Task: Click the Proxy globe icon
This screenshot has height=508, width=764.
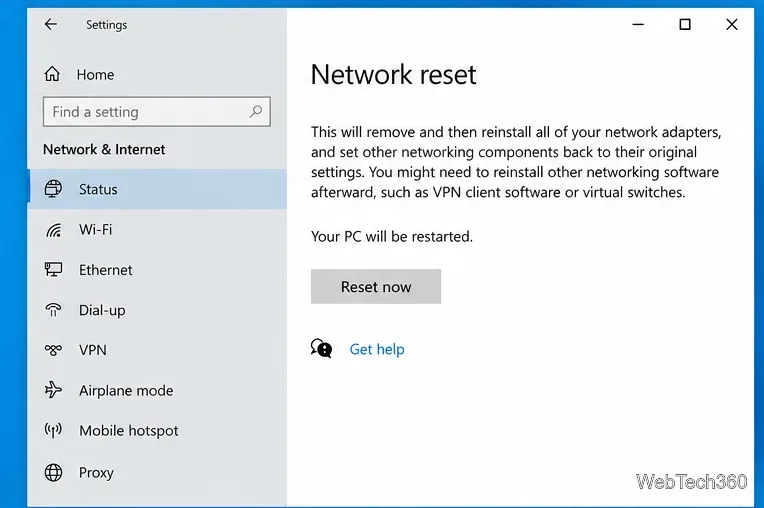Action: point(53,472)
